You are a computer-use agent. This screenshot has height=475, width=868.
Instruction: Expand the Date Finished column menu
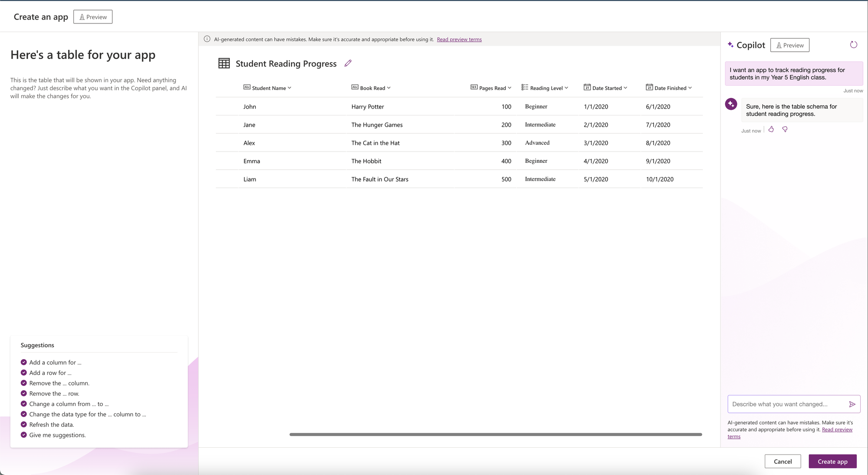[690, 88]
